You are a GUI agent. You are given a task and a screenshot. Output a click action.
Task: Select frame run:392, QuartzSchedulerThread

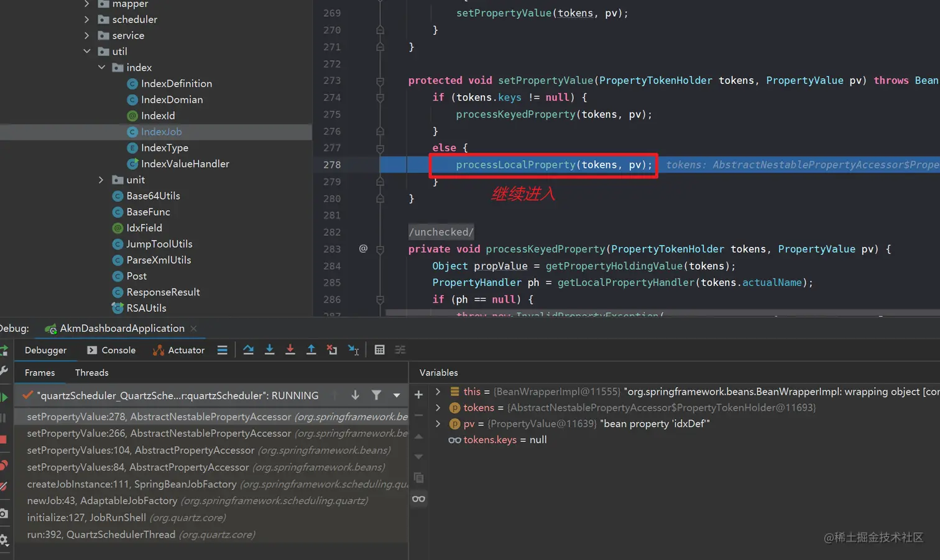[211, 535]
